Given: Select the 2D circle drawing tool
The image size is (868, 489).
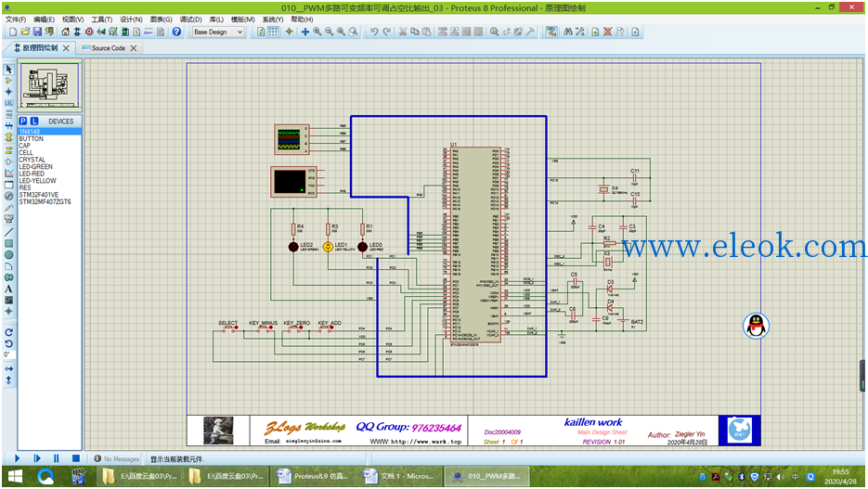Looking at the screenshot, I should [x=9, y=255].
